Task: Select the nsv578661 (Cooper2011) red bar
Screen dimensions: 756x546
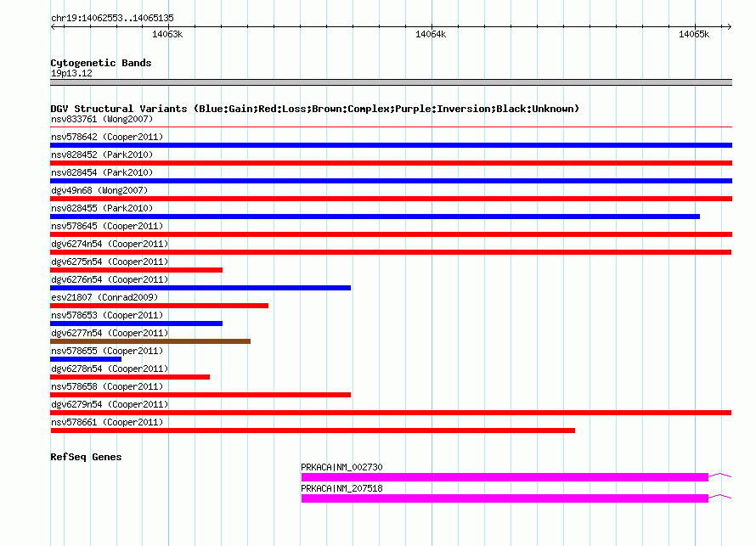Action: tap(313, 431)
